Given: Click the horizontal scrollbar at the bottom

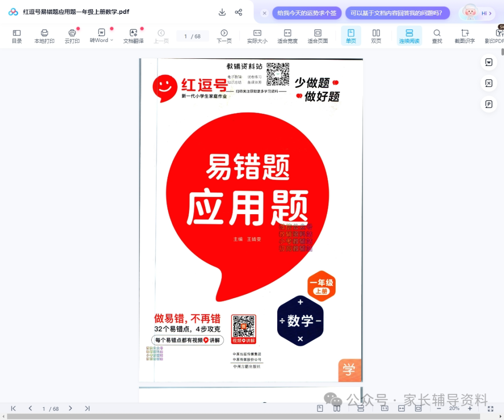Looking at the screenshot, I should coord(243,416).
